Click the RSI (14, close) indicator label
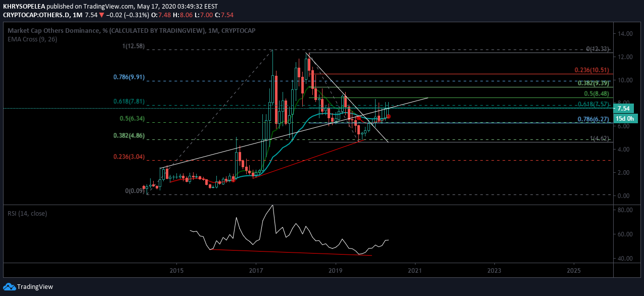The width and height of the screenshot is (644, 296). (27, 213)
